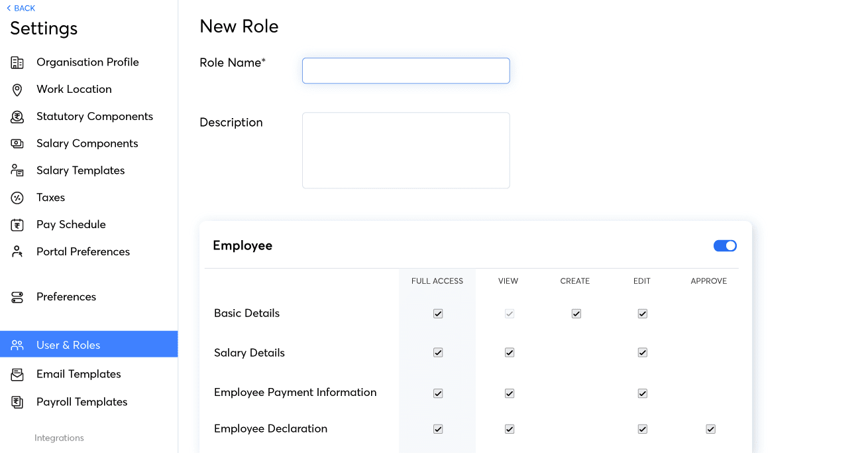Screen dimensions: 868x453
Task: Uncheck Edit permission for Basic Details
Action: [643, 314]
